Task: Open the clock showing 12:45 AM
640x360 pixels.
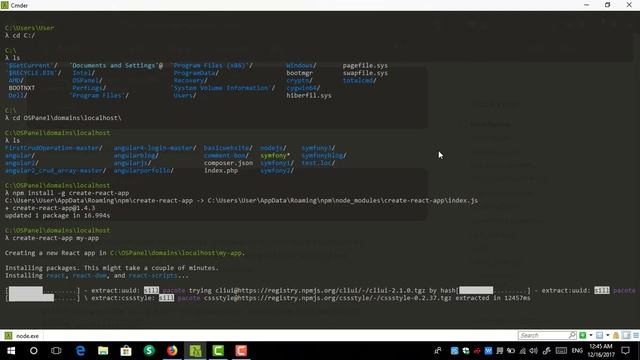Action: click(602, 351)
